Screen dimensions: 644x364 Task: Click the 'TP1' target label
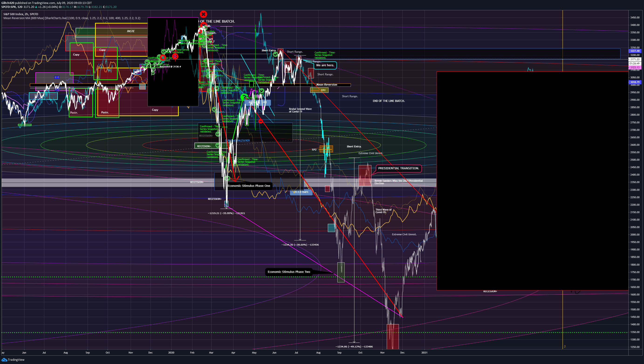pyautogui.click(x=323, y=90)
